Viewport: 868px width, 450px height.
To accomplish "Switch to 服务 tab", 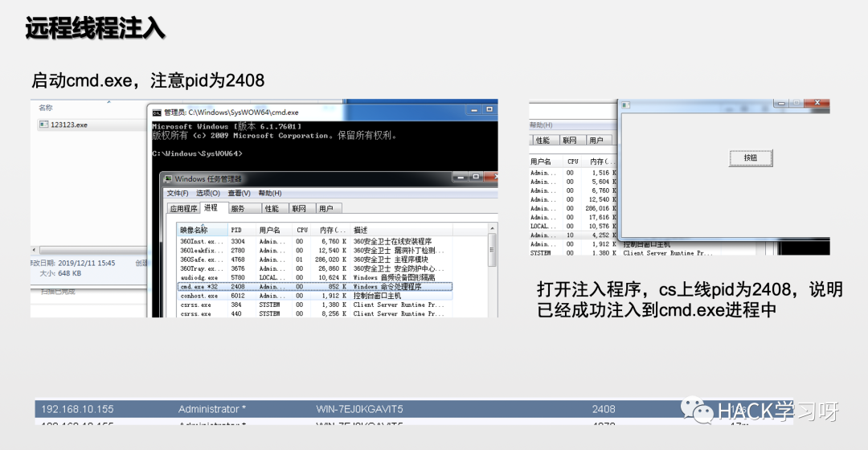I will pyautogui.click(x=244, y=209).
